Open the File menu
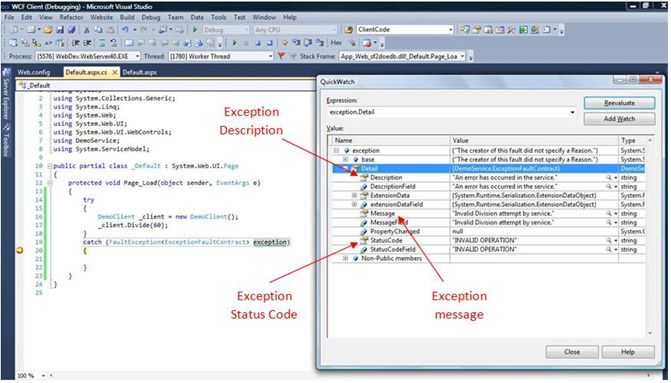The image size is (671, 383). click(x=9, y=18)
